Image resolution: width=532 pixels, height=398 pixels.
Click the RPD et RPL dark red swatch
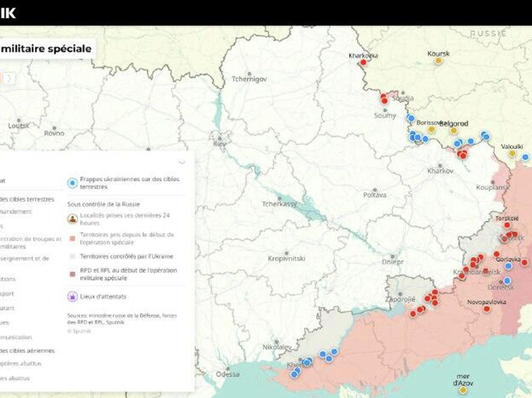point(72,274)
